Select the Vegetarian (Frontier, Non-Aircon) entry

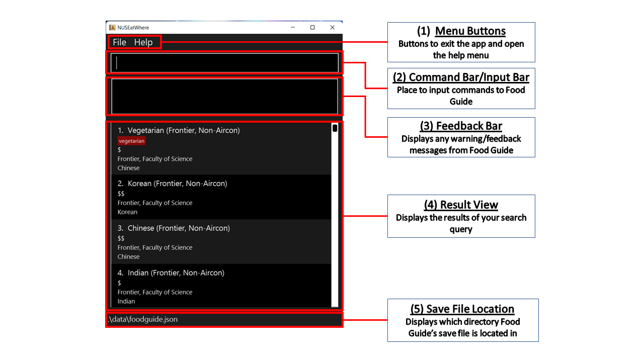point(221,148)
